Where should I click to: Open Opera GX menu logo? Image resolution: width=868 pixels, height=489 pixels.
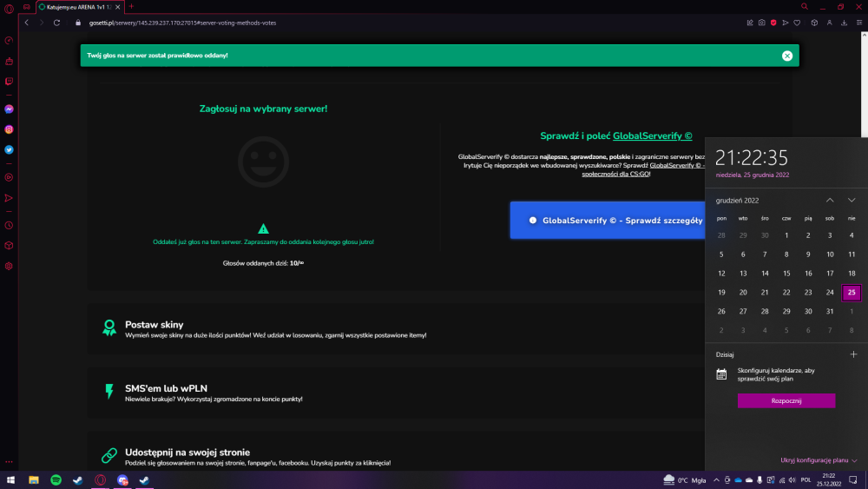(9, 8)
